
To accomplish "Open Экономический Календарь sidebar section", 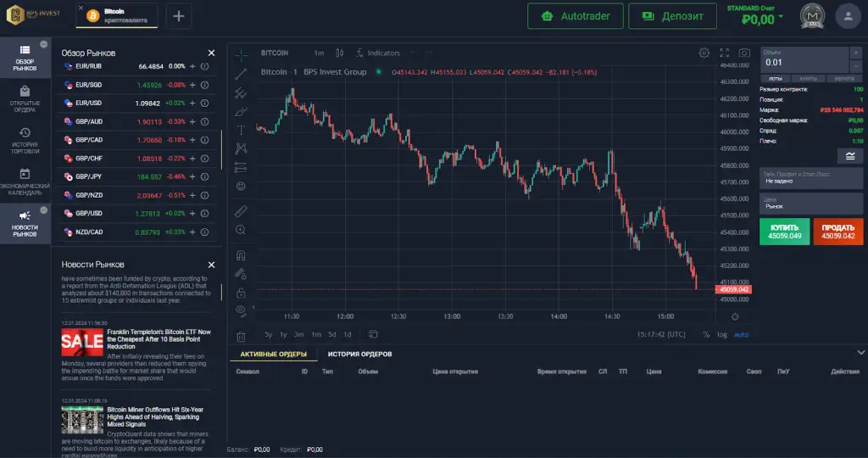I will 25,182.
